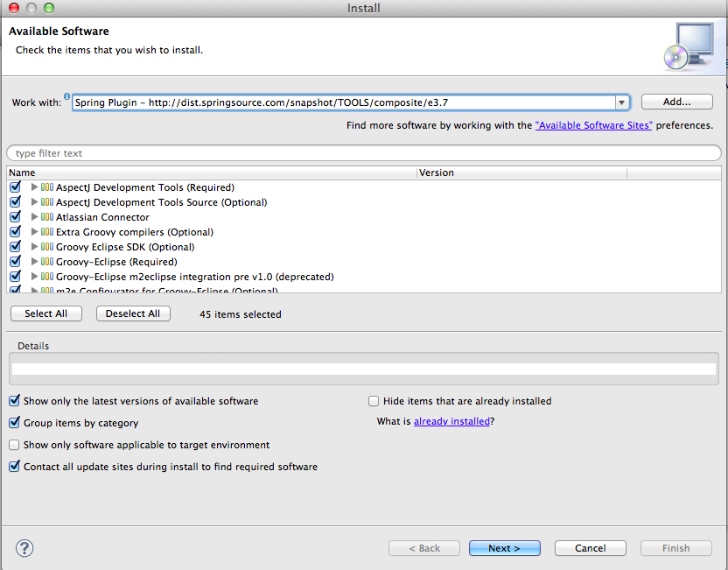728x570 pixels.
Task: Uncheck Extra Groovy compilers (Optional)
Action: click(16, 231)
